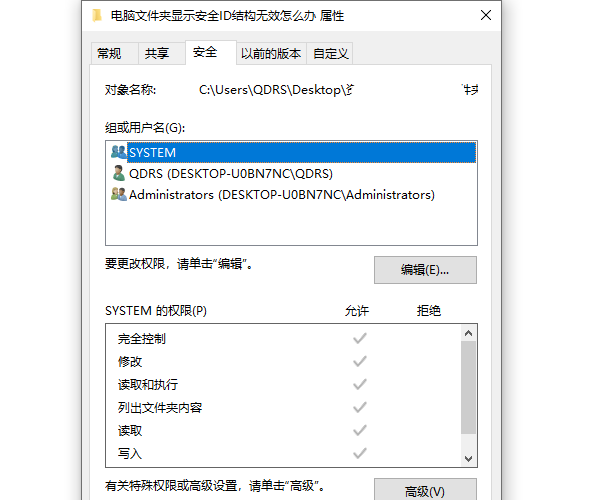Click the SYSTEM group icon
Screen dimensions: 600x500
[119, 152]
